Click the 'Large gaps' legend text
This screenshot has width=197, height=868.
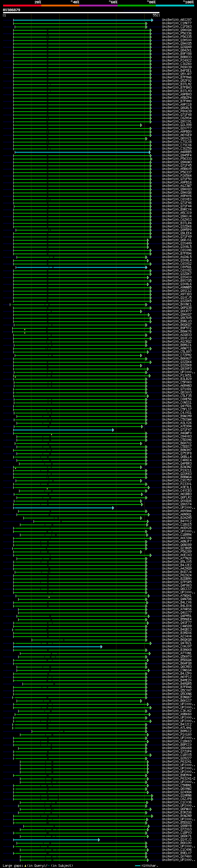(x=13, y=866)
